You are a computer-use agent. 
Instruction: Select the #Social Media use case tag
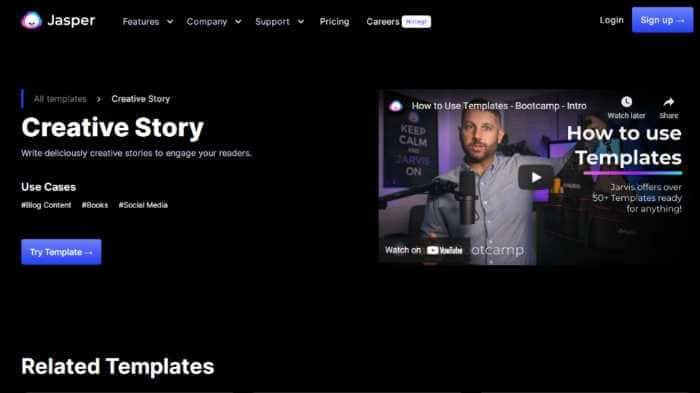[143, 205]
